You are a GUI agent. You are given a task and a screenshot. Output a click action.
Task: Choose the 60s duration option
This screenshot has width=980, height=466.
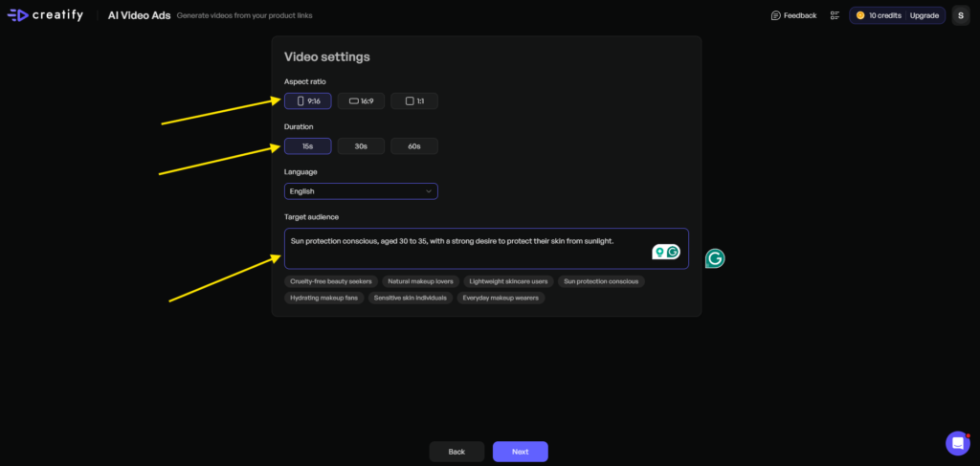[x=414, y=146]
